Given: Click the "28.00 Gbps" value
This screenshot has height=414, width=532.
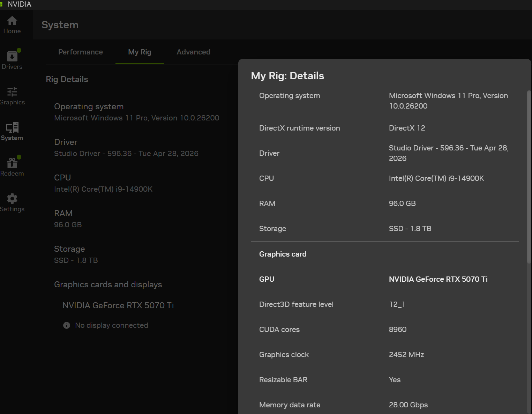Looking at the screenshot, I should coord(409,405).
